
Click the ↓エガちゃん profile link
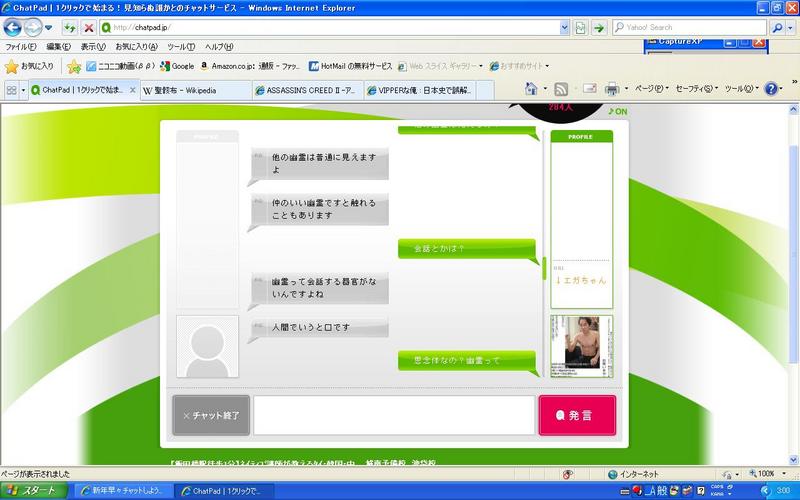coord(581,280)
